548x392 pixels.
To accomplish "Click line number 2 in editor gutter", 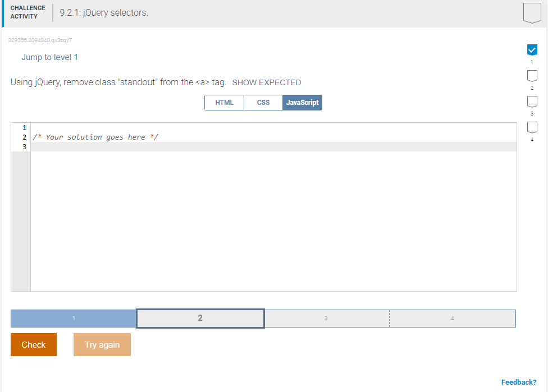I will [x=23, y=137].
